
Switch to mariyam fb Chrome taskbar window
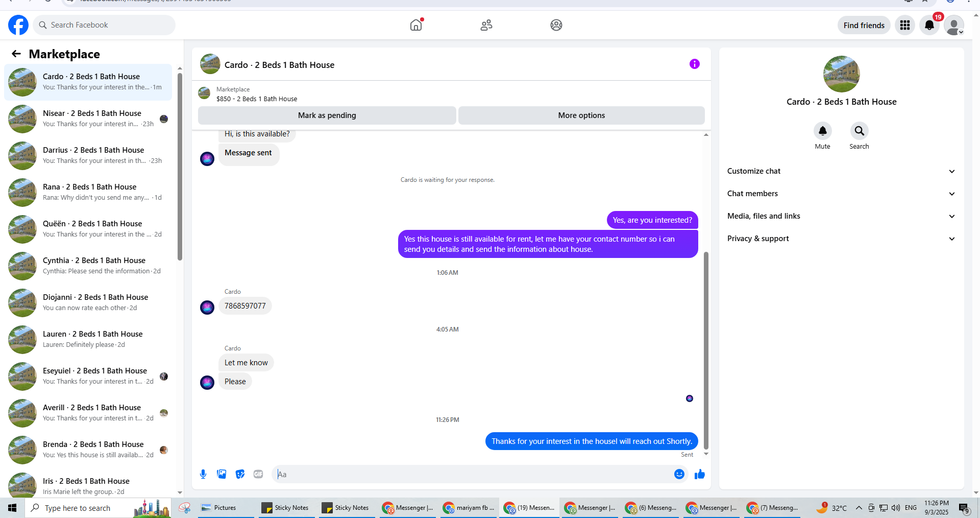pos(469,508)
